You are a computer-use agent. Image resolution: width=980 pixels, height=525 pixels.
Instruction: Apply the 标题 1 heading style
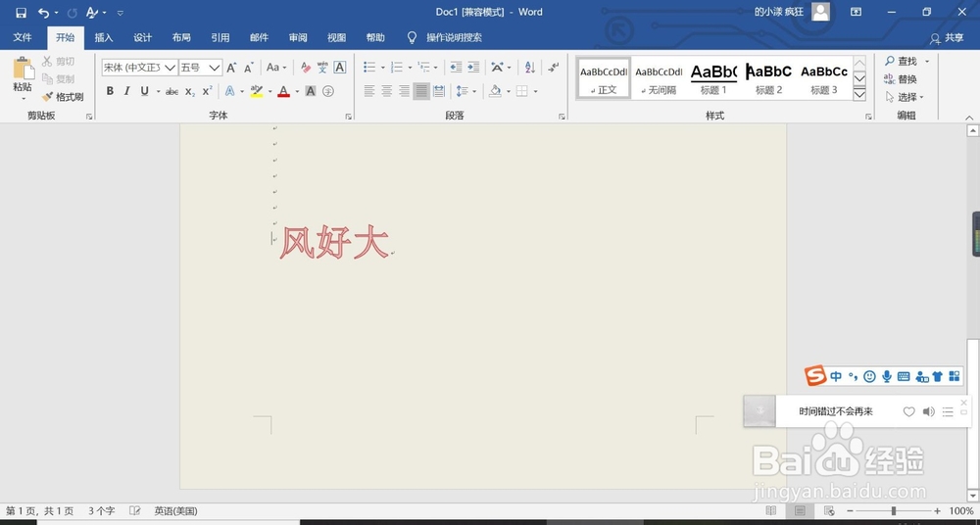(x=713, y=77)
